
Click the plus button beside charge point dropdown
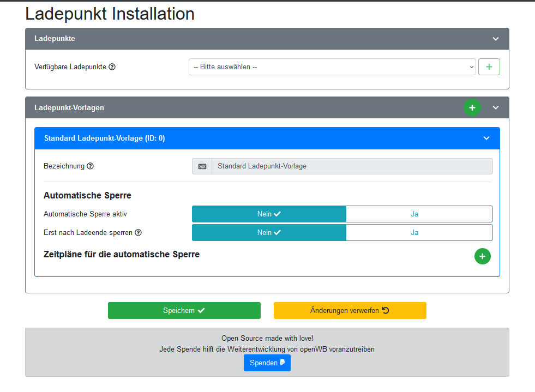pyautogui.click(x=489, y=67)
